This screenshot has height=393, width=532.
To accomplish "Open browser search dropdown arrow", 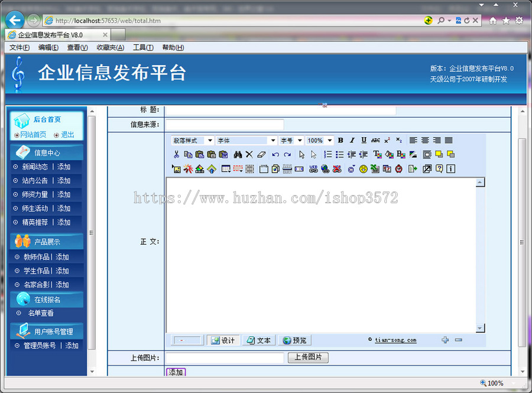I will coord(450,21).
